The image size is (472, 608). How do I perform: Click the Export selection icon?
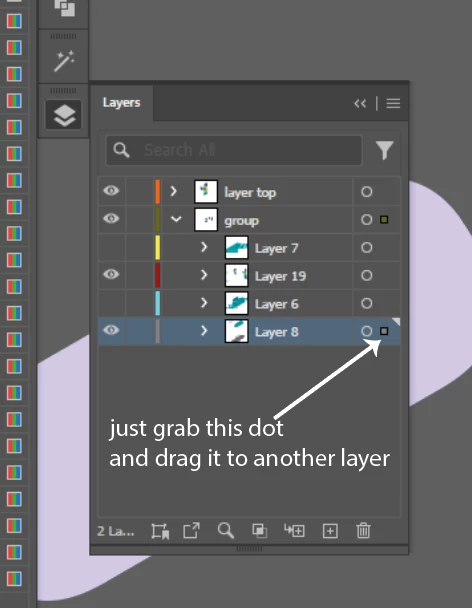pyautogui.click(x=191, y=531)
